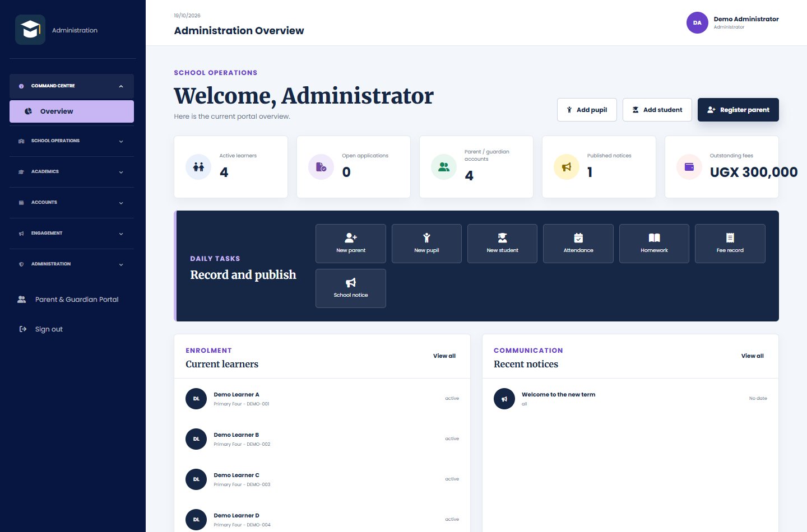Image resolution: width=807 pixels, height=532 pixels.
Task: Click the Published notices megaphone icon
Action: coord(567,167)
